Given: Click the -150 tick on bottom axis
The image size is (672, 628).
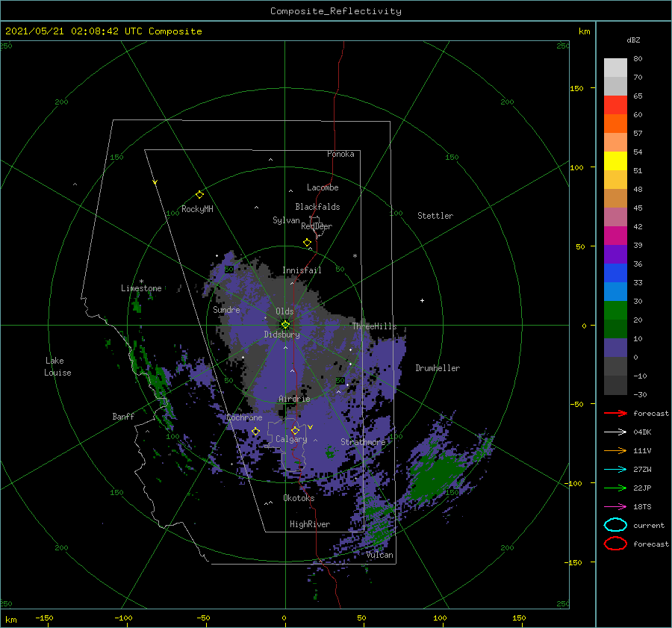Looking at the screenshot, I should click(x=44, y=618).
